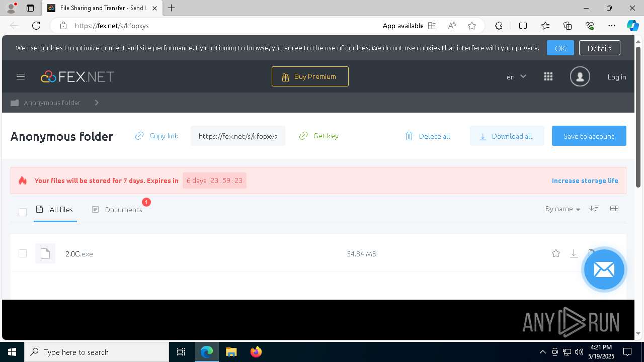Check the 2.0C.exe file checkbox
The height and width of the screenshot is (362, 644).
pyautogui.click(x=23, y=253)
